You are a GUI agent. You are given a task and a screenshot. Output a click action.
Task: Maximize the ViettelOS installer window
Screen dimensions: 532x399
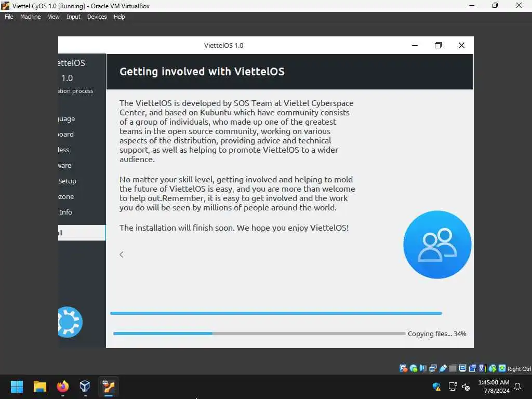click(x=438, y=45)
